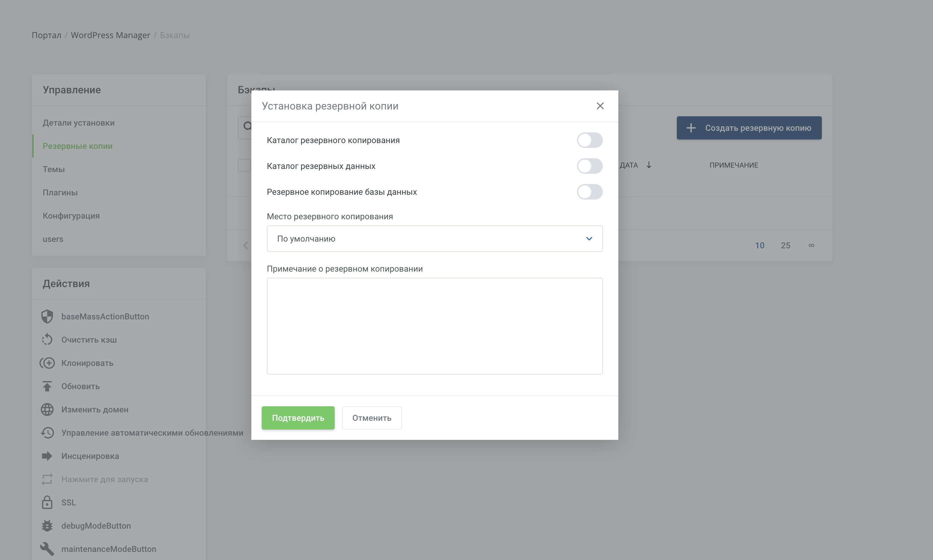
Task: Click the dropdown chevron beside По умолчанию
Action: tap(589, 238)
